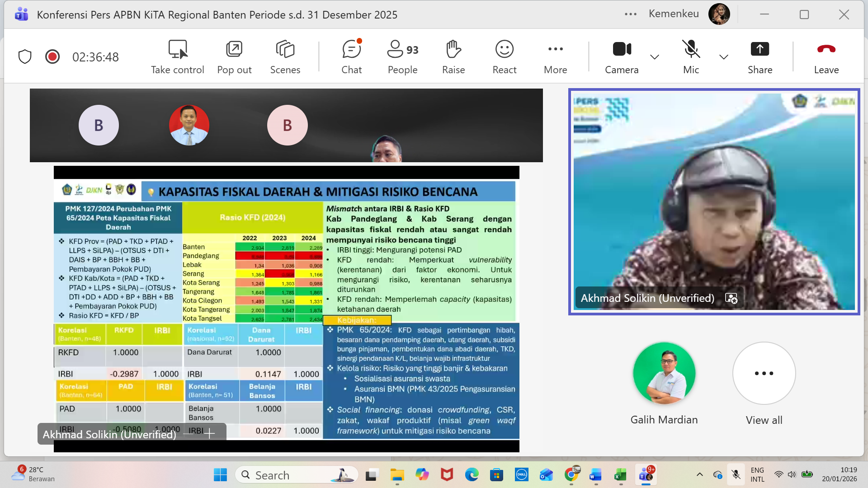Open the Scenes option
This screenshot has height=488, width=868.
tap(285, 49)
